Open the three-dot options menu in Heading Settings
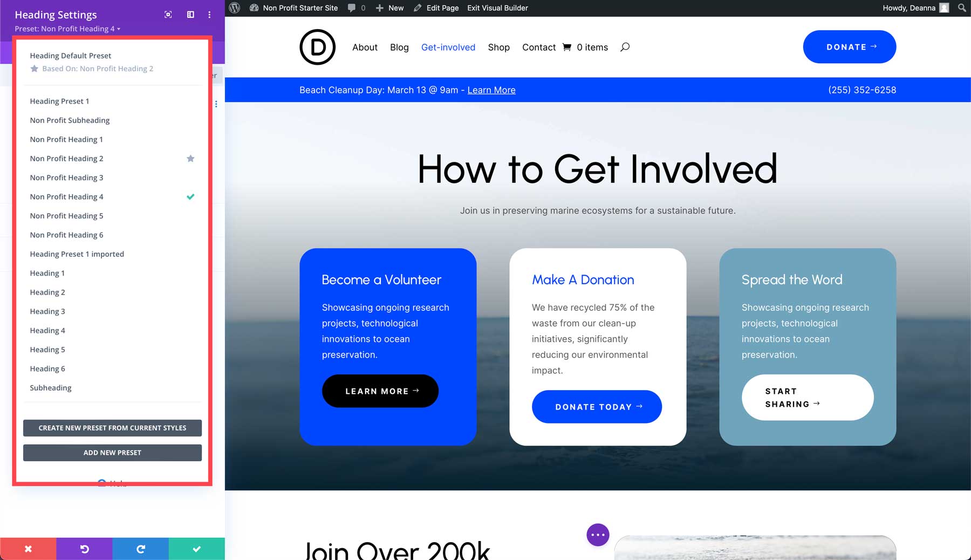 coord(209,15)
